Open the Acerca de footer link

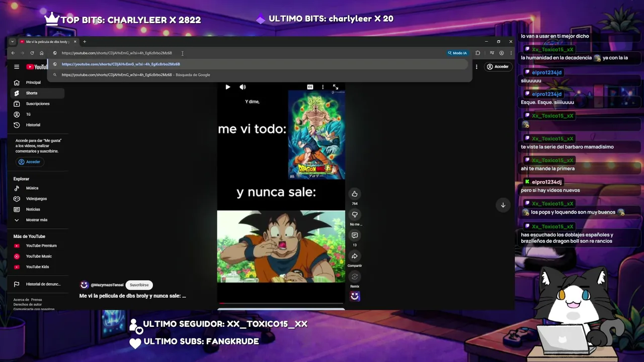(21, 300)
